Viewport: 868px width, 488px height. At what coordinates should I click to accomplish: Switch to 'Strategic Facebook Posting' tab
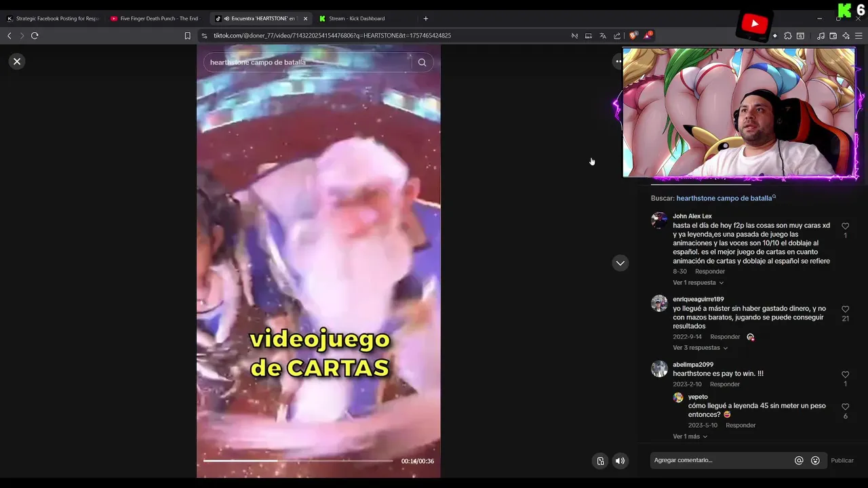tap(52, 18)
